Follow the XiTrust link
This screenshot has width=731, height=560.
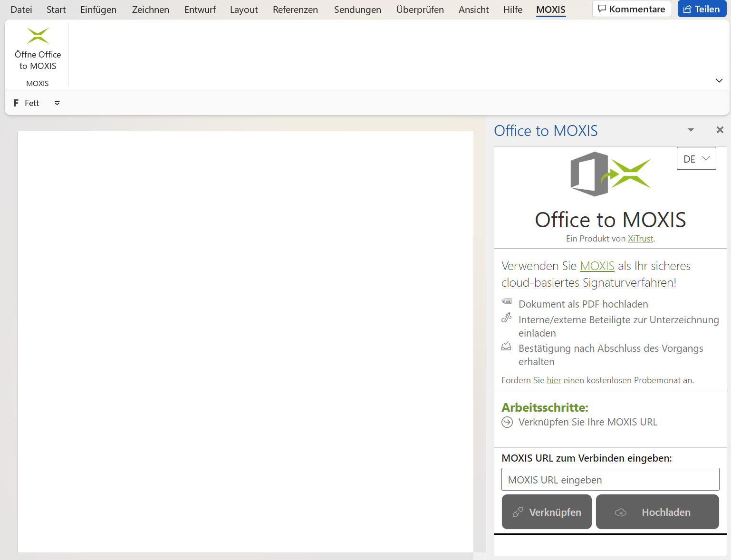(x=640, y=238)
